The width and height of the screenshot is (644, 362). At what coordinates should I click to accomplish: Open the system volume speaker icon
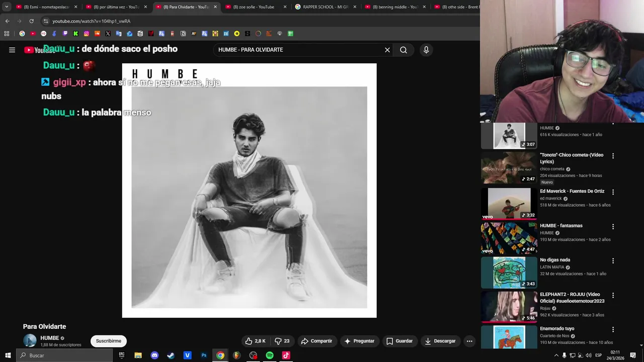(589, 355)
